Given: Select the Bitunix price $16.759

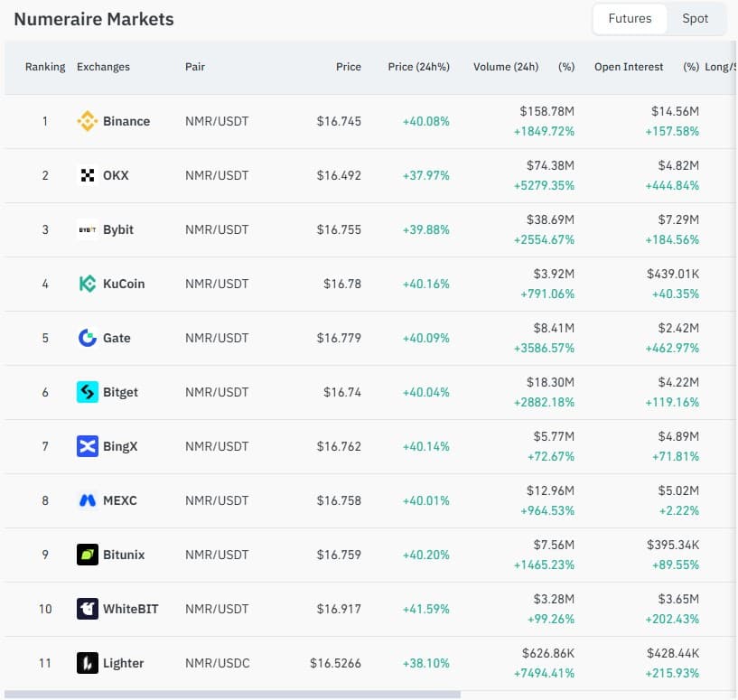Looking at the screenshot, I should click(339, 555).
